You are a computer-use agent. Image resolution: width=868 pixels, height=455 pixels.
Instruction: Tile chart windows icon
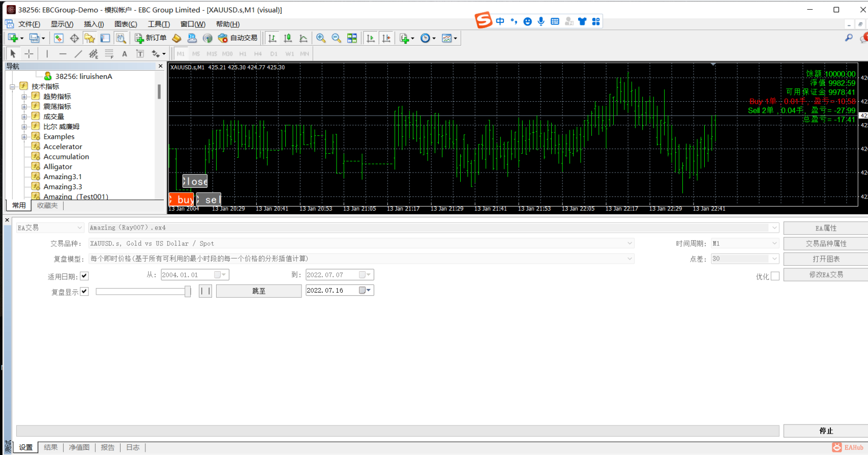click(x=352, y=38)
